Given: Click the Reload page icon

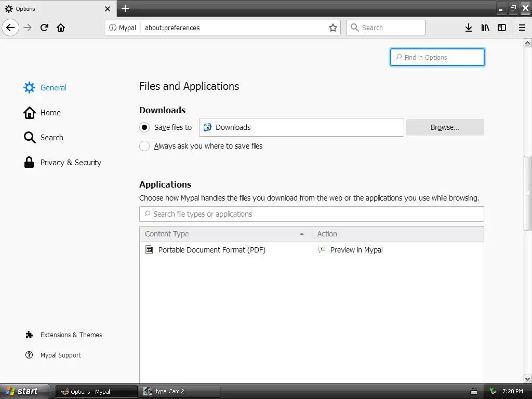Looking at the screenshot, I should coord(44,28).
